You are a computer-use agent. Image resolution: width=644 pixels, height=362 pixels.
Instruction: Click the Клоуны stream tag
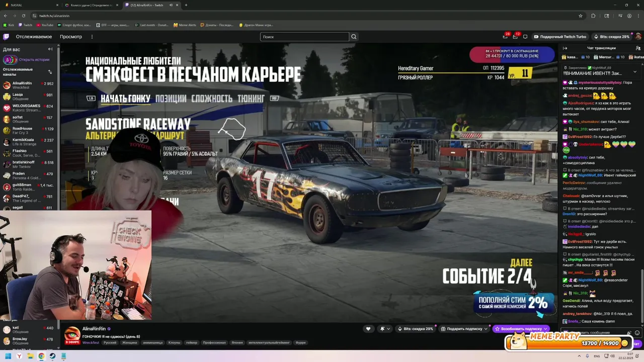174,342
